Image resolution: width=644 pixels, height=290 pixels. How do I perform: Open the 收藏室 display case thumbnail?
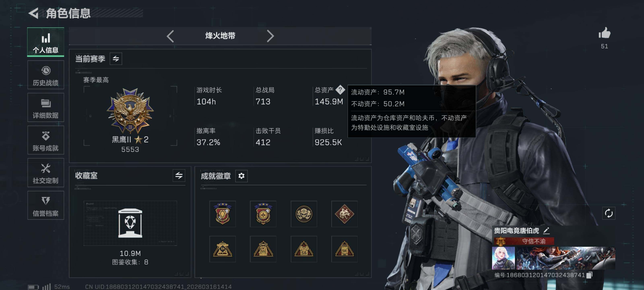[130, 223]
